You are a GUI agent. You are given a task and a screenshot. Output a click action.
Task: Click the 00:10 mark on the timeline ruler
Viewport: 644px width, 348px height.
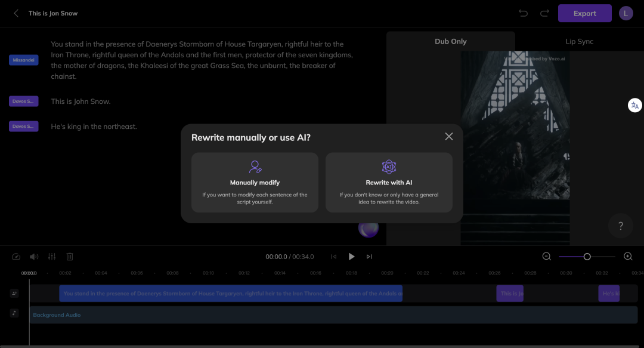tap(208, 273)
